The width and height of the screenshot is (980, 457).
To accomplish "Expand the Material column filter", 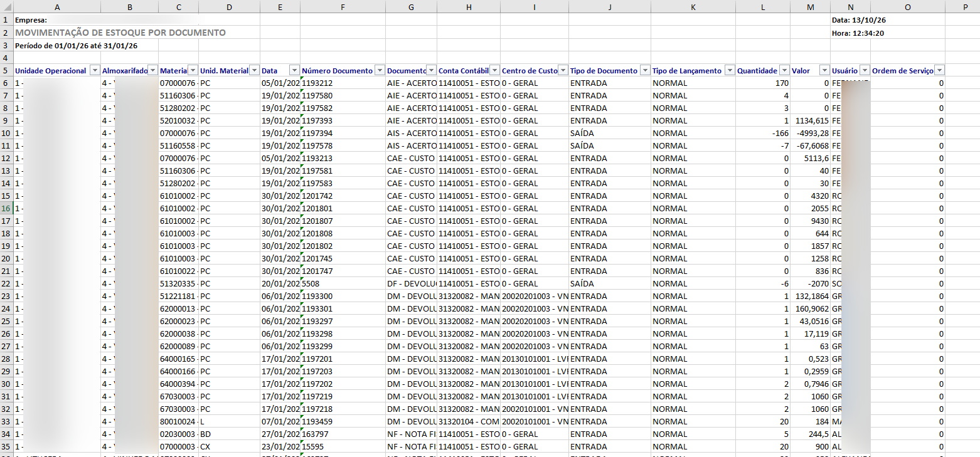I will [x=193, y=71].
